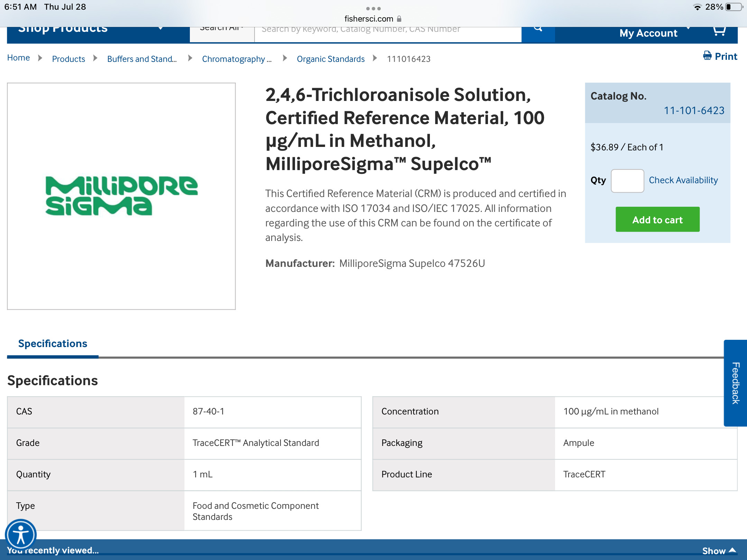The image size is (747, 560).
Task: Select the Specifications tab
Action: [x=53, y=343]
